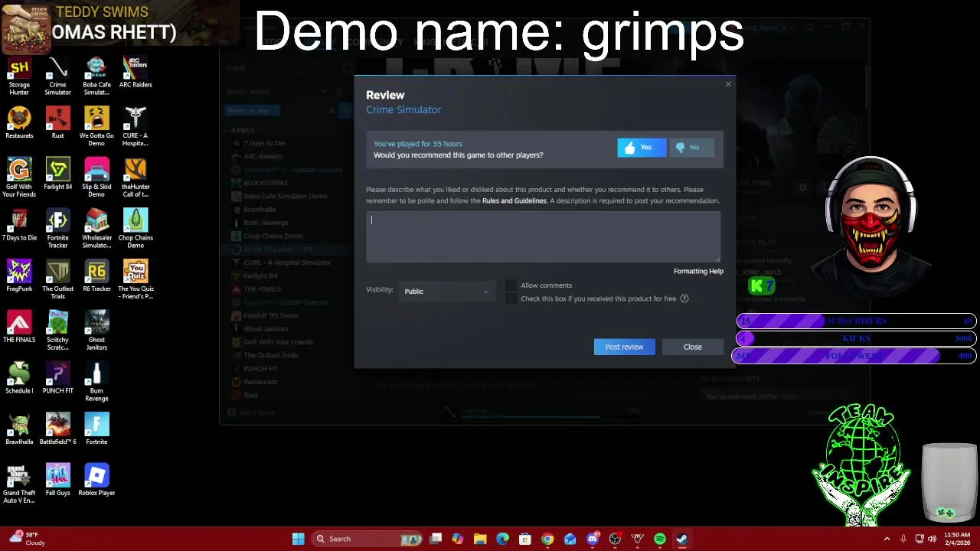
Task: Select the Fortnite Tracker desktop icon
Action: (x=57, y=230)
